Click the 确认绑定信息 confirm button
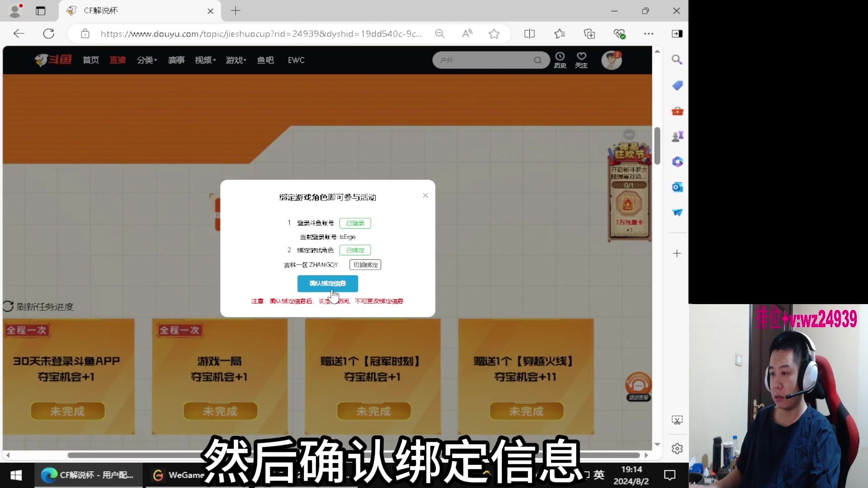868x488 pixels. [x=327, y=283]
